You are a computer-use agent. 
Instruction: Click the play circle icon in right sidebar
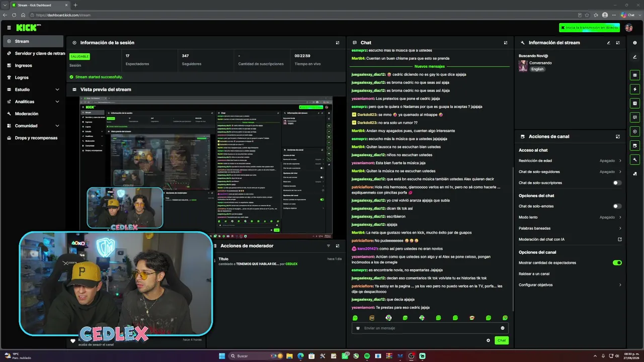coord(635,131)
